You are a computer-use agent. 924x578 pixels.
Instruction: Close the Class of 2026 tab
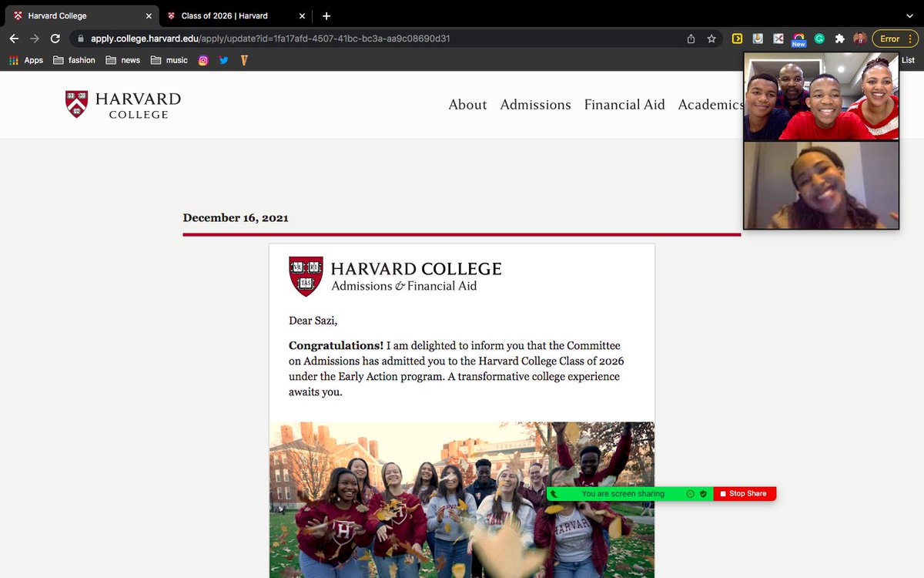click(x=302, y=15)
